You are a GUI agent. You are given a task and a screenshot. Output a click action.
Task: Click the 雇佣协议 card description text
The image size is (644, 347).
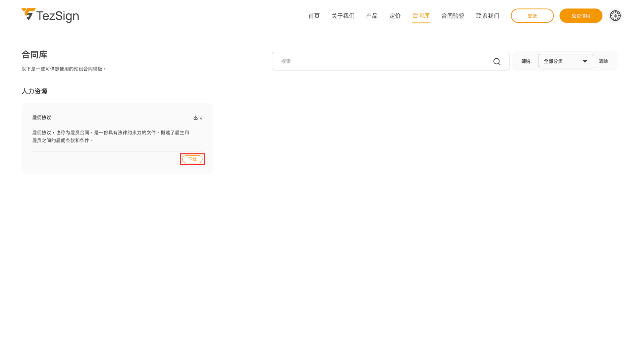[111, 137]
